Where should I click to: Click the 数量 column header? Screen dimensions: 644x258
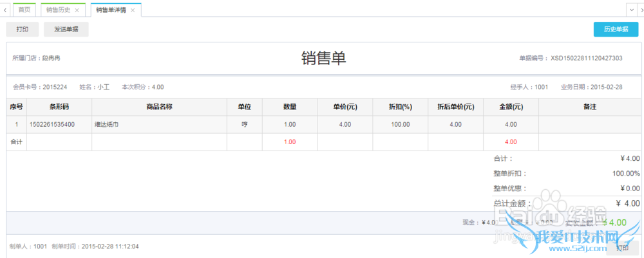click(x=290, y=107)
